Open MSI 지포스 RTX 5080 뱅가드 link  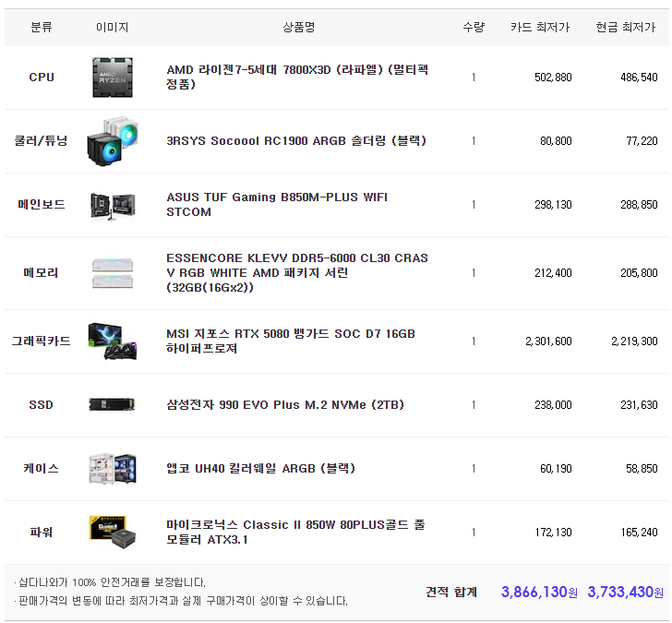pyautogui.click(x=291, y=341)
